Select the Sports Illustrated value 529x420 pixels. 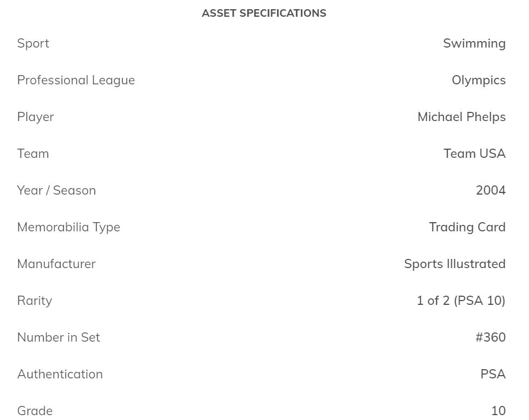tap(454, 264)
